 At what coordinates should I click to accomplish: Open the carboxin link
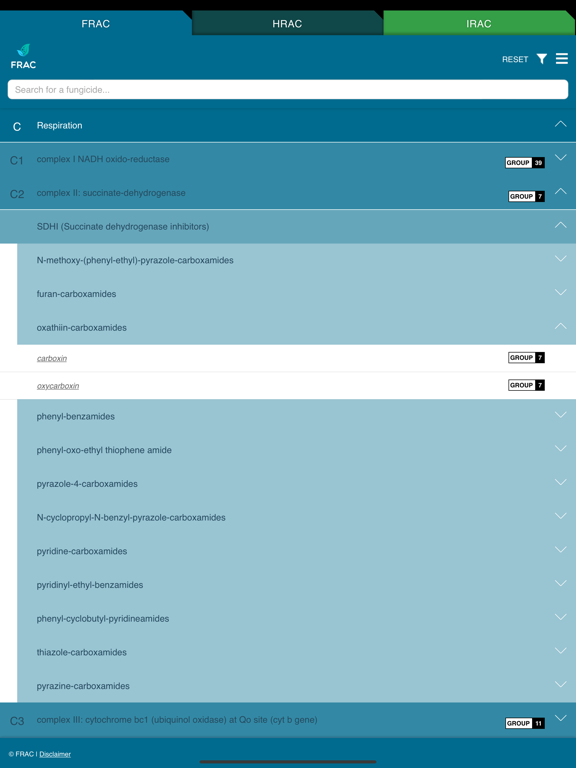pos(51,359)
